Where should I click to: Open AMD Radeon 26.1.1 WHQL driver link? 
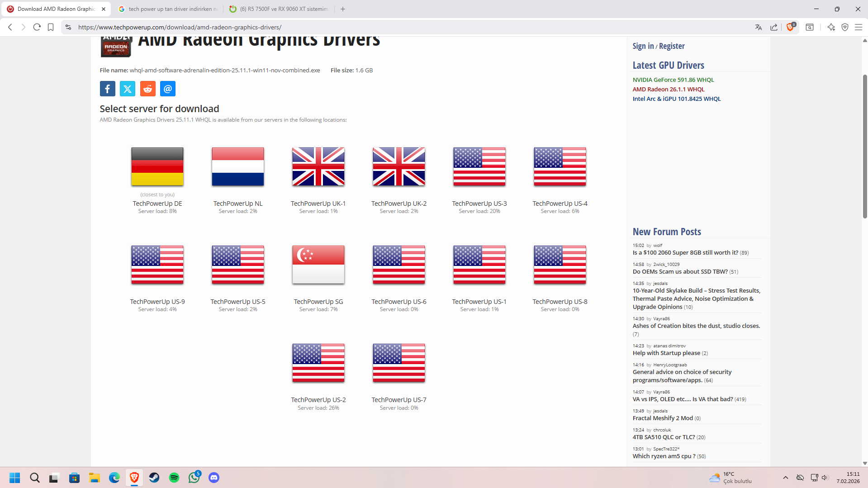(x=669, y=89)
